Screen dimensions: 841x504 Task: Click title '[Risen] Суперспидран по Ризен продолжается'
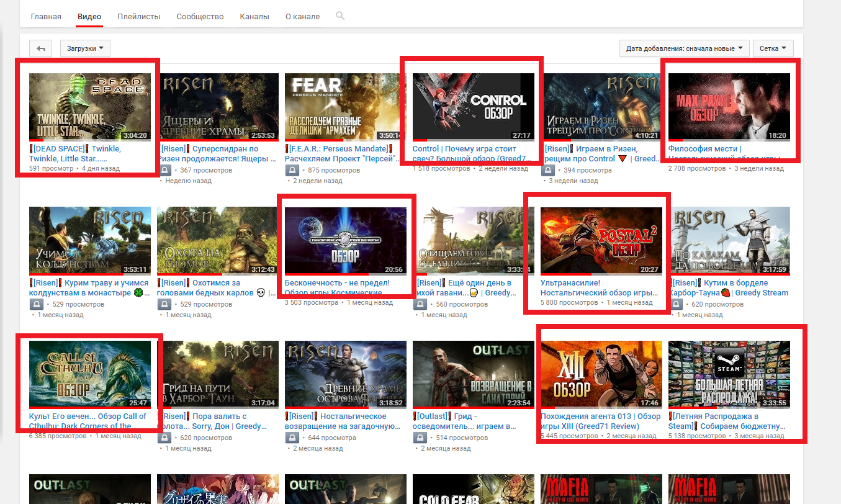click(217, 154)
